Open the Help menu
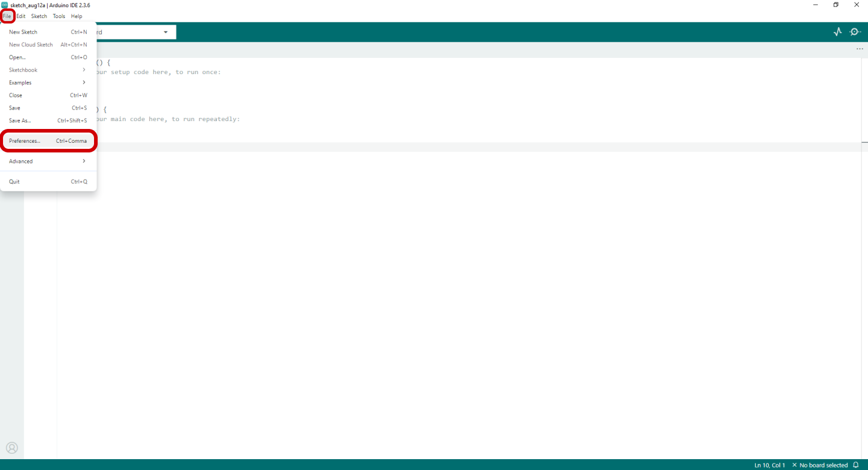 pos(77,16)
